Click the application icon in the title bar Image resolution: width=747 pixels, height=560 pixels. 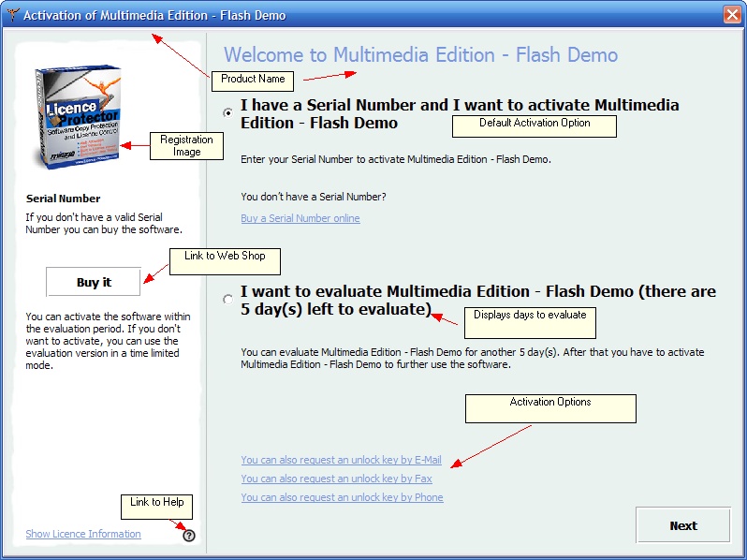tap(12, 15)
